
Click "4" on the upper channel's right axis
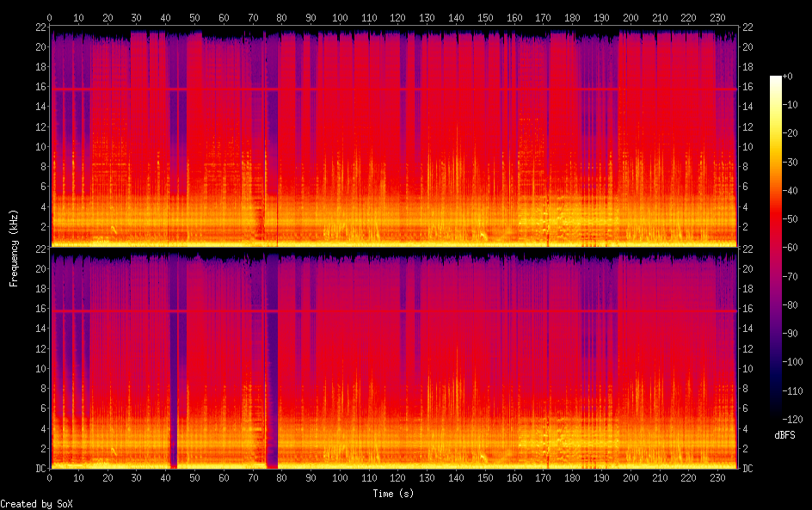[x=745, y=206]
